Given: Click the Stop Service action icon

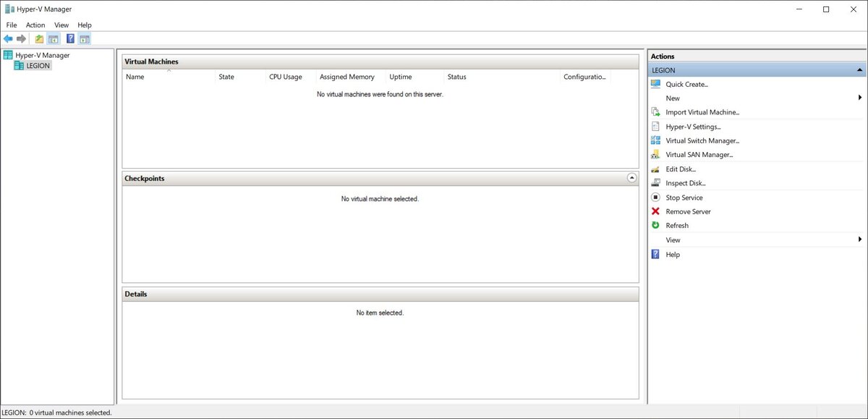Looking at the screenshot, I should (655, 197).
